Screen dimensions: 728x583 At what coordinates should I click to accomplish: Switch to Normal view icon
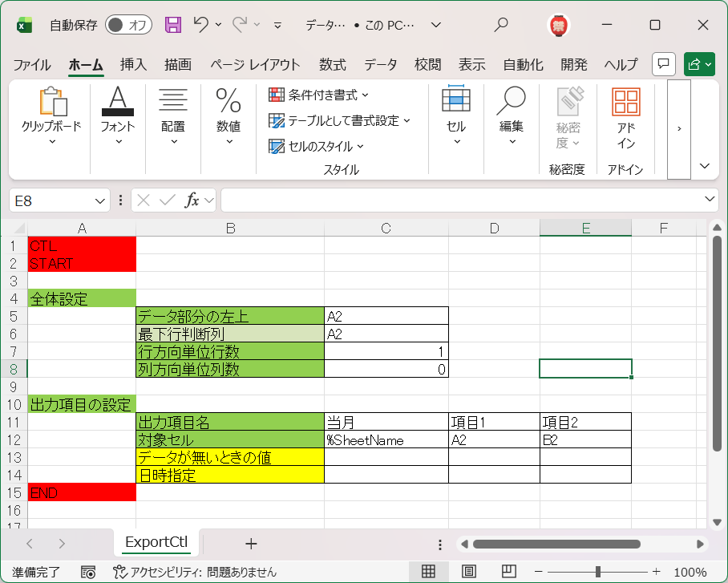point(428,572)
